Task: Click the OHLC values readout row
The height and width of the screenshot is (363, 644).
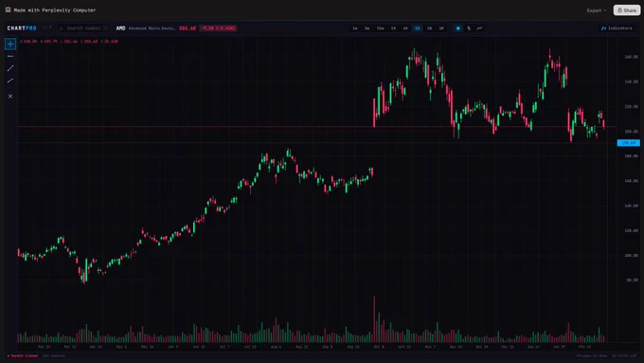Action: pyautogui.click(x=69, y=42)
